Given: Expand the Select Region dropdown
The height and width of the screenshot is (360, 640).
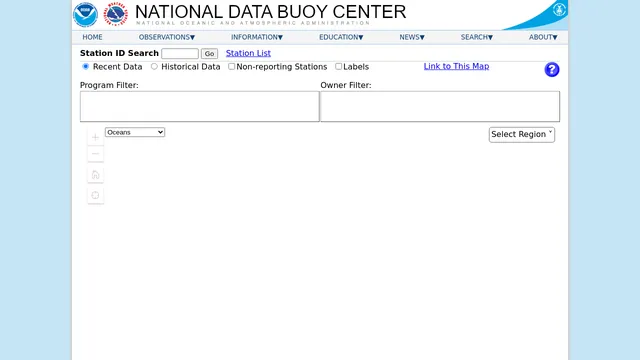Looking at the screenshot, I should tap(522, 135).
